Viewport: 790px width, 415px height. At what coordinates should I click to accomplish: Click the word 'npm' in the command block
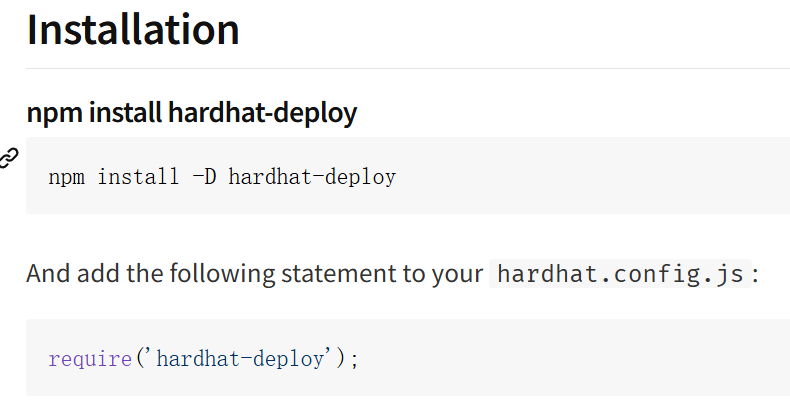[x=67, y=178]
